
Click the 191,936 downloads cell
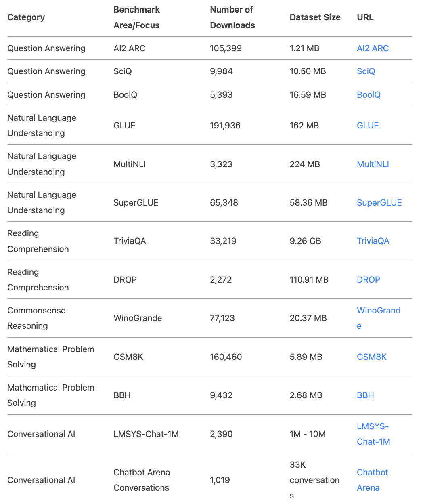tap(225, 126)
